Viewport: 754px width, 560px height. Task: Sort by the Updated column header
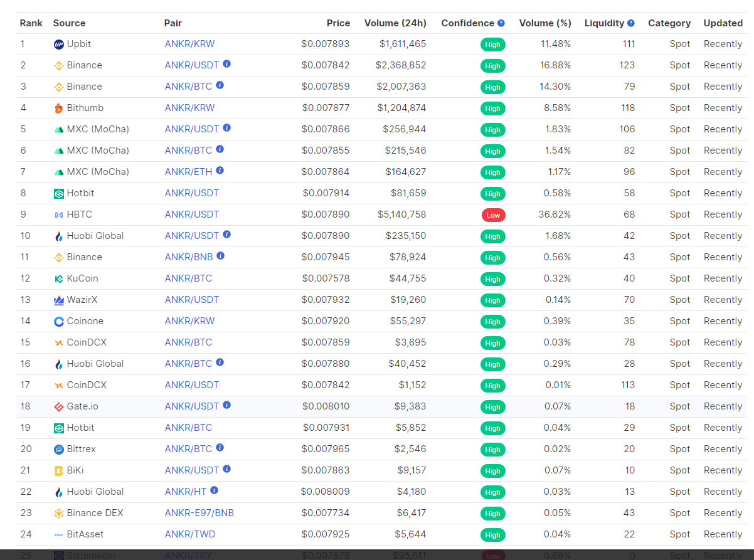tap(723, 23)
